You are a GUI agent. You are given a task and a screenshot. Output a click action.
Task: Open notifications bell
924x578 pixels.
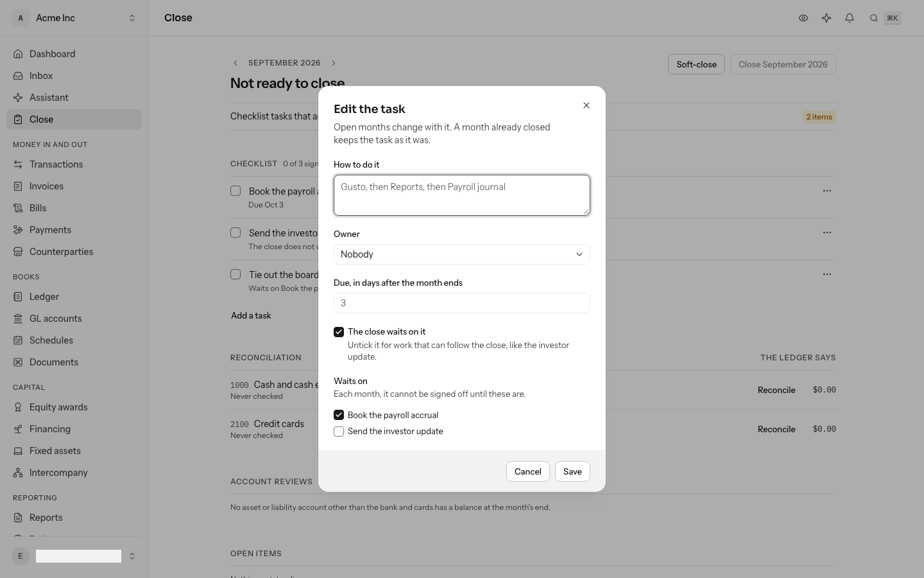pyautogui.click(x=849, y=18)
